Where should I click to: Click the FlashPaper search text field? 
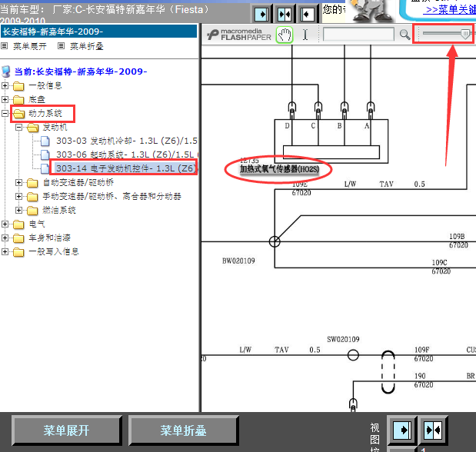tap(358, 34)
